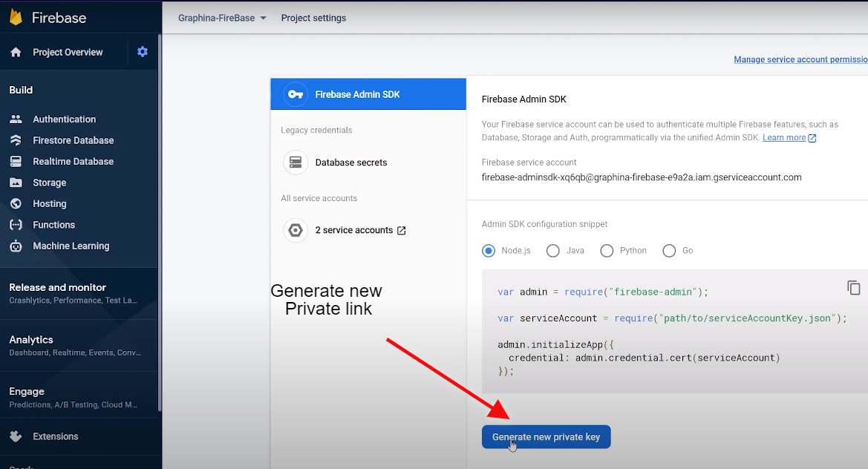Open Machine Learning in the sidebar
This screenshot has width=868, height=469.
coord(71,246)
